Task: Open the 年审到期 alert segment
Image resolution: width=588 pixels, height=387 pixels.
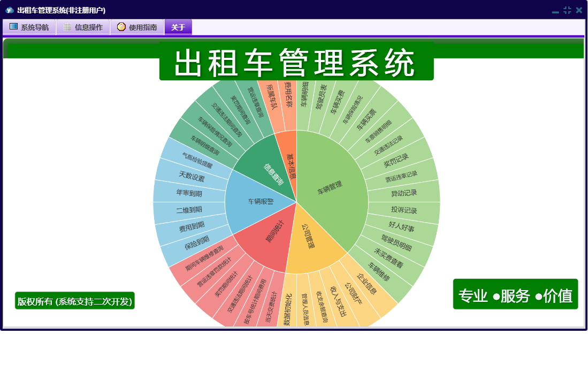Action: pyautogui.click(x=189, y=193)
